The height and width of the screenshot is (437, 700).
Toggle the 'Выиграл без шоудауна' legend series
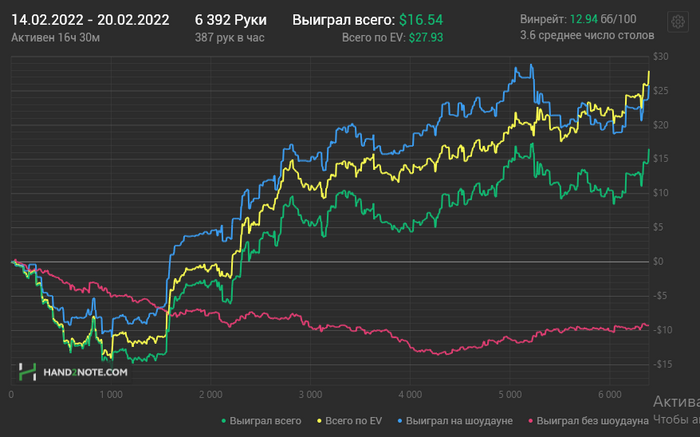tap(588, 421)
